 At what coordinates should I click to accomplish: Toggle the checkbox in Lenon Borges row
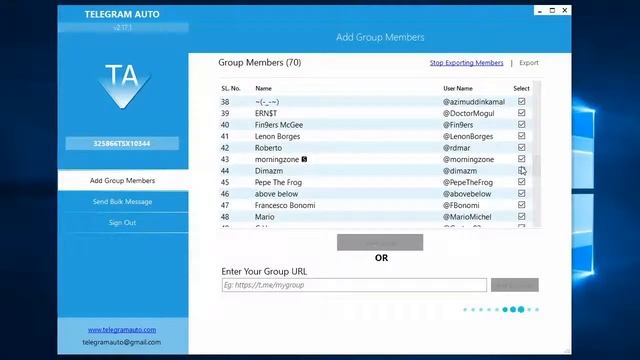point(521,136)
